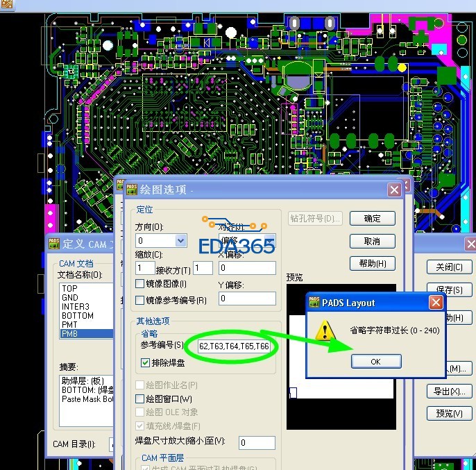Enable the 绘图窗口(W) checkbox

tap(139, 398)
